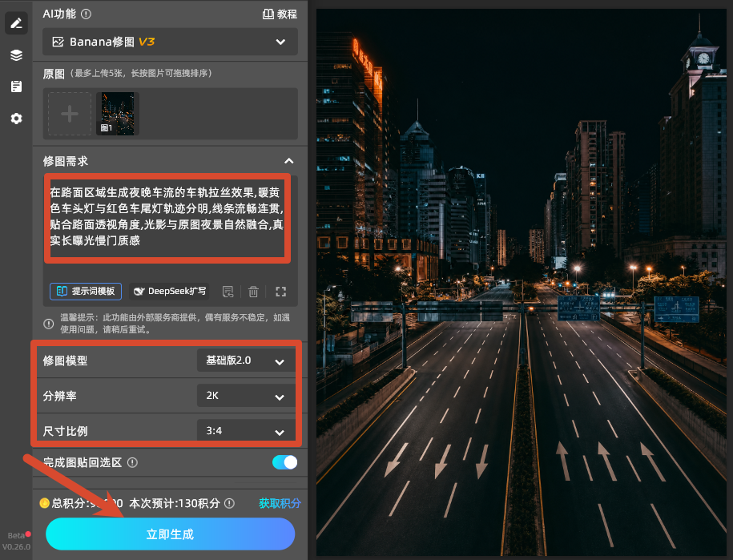Click the 原图 section label
This screenshot has height=560, width=733.
(54, 74)
